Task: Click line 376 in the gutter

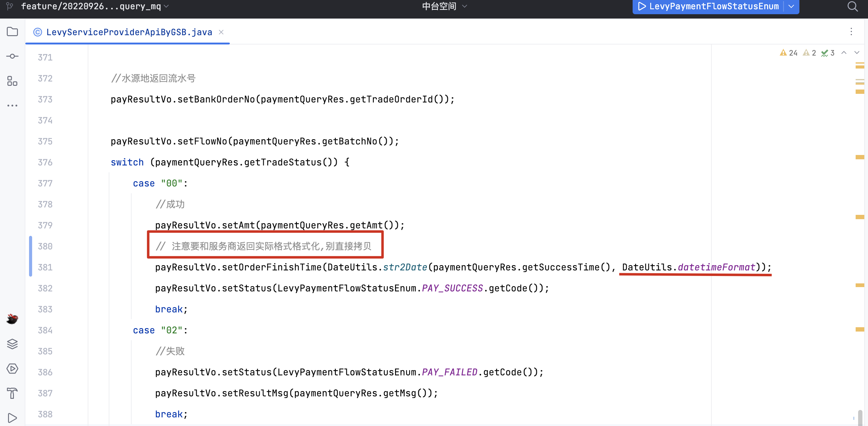Action: [45, 162]
